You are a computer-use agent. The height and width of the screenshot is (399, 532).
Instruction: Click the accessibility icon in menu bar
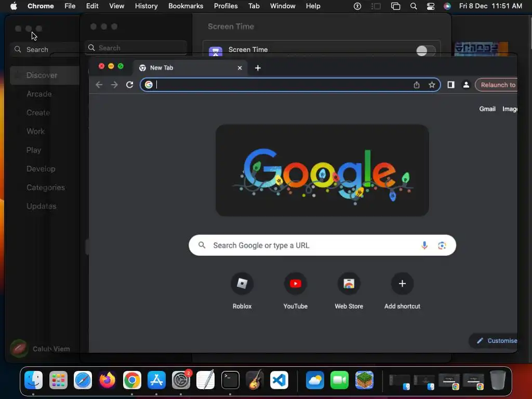tap(357, 6)
